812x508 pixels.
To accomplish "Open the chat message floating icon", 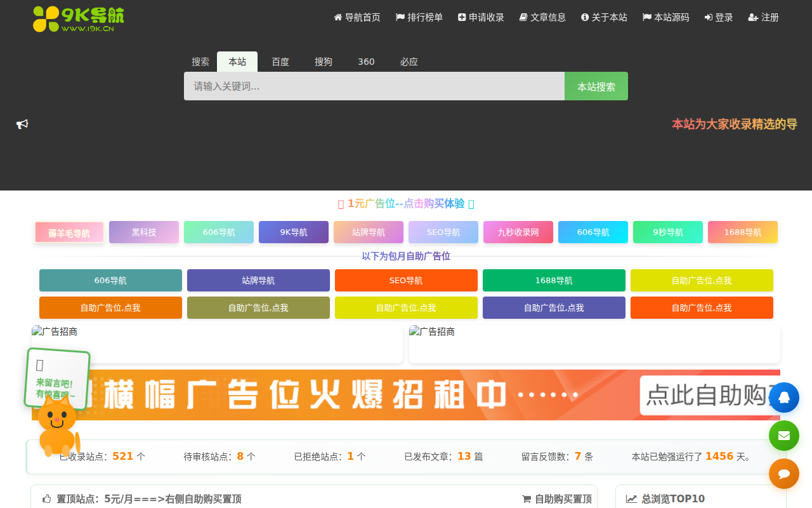I will point(784,474).
